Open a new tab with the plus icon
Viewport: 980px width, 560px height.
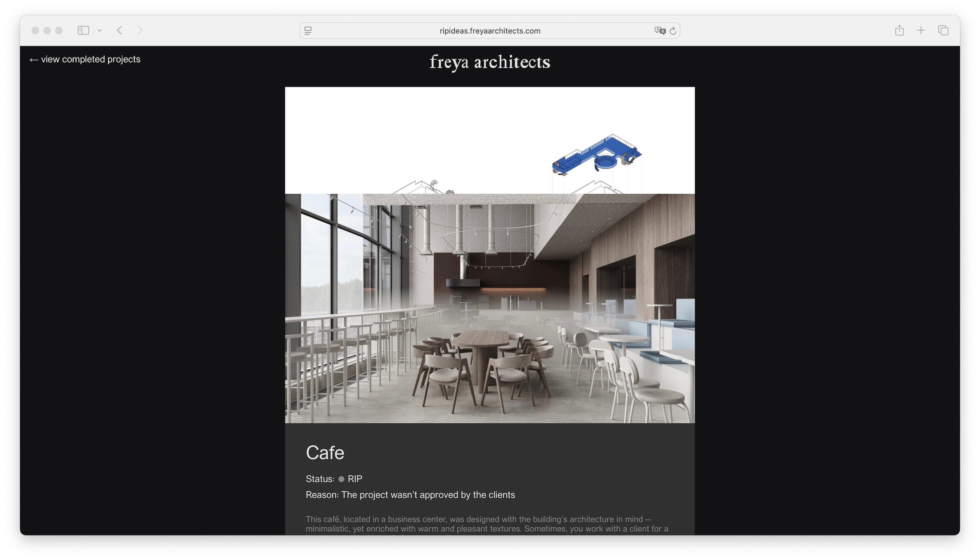point(920,30)
